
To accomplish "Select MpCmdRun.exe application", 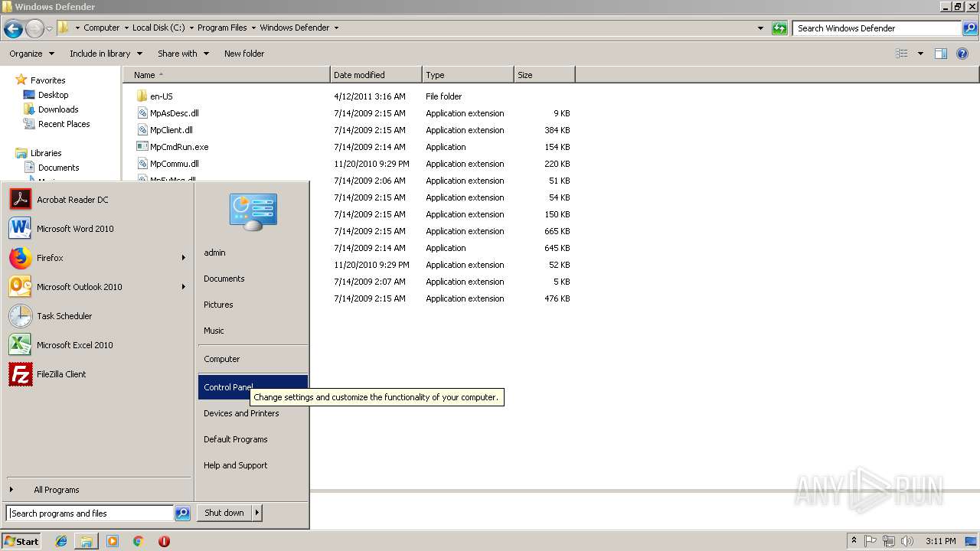I will (x=179, y=147).
